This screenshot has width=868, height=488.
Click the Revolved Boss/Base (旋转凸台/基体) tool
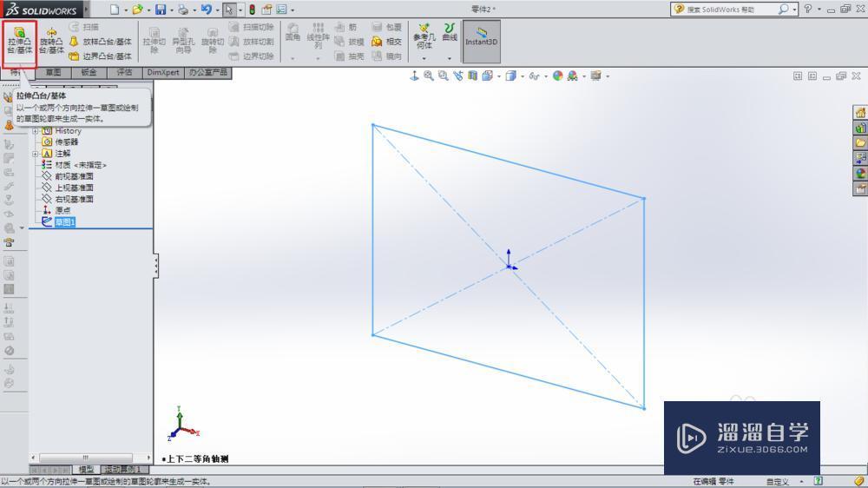[x=51, y=42]
